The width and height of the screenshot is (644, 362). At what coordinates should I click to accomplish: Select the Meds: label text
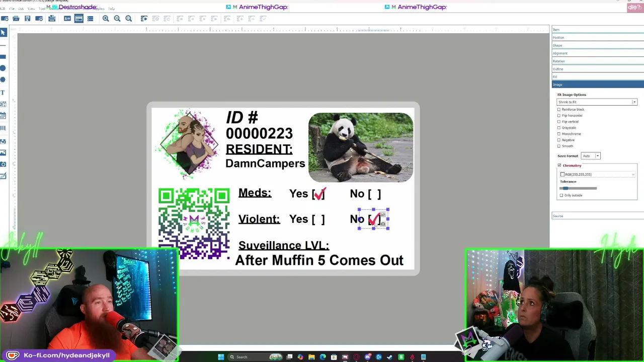coord(255,193)
